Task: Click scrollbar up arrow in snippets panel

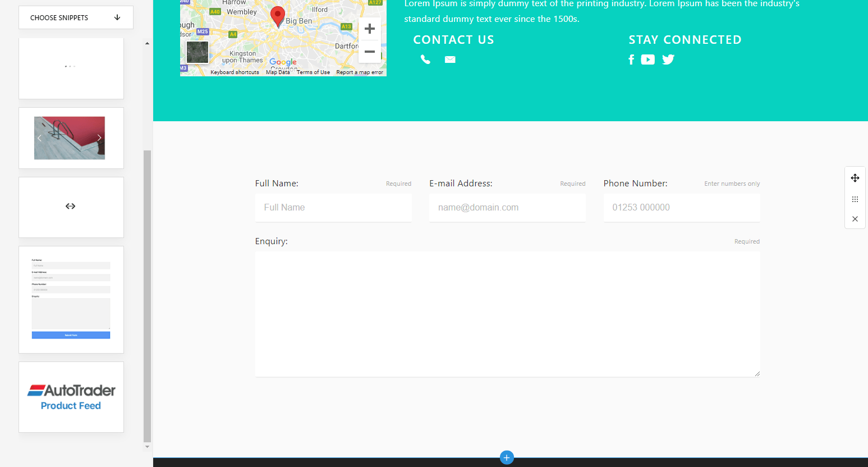Action: pos(148,43)
